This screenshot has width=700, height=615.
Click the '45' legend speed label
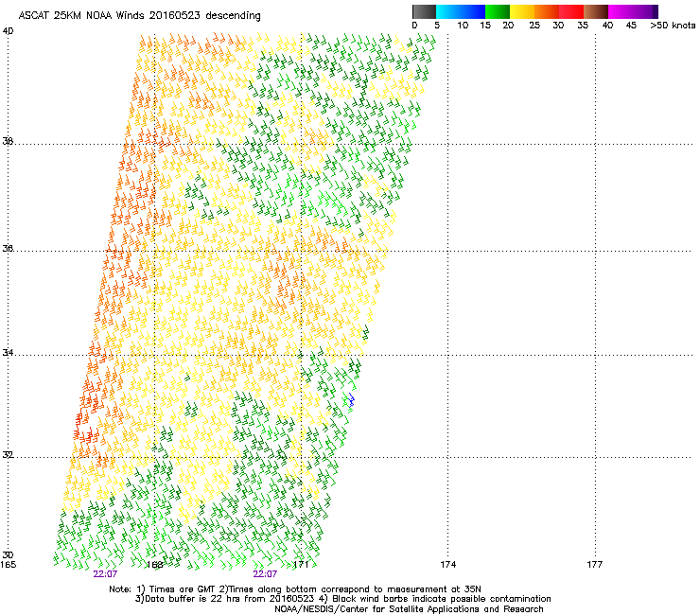pos(631,26)
